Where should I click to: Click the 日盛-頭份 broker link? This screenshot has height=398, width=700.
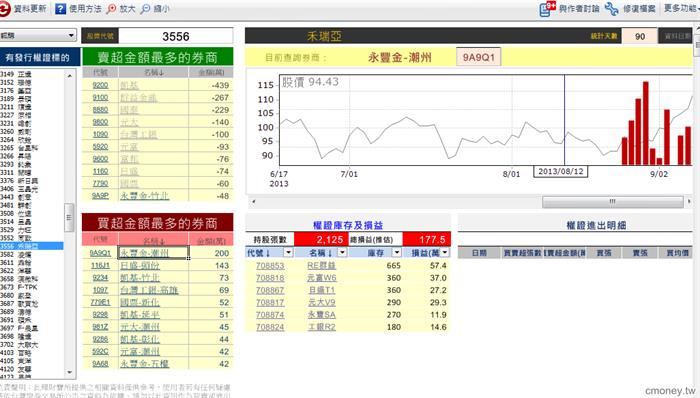tap(140, 265)
